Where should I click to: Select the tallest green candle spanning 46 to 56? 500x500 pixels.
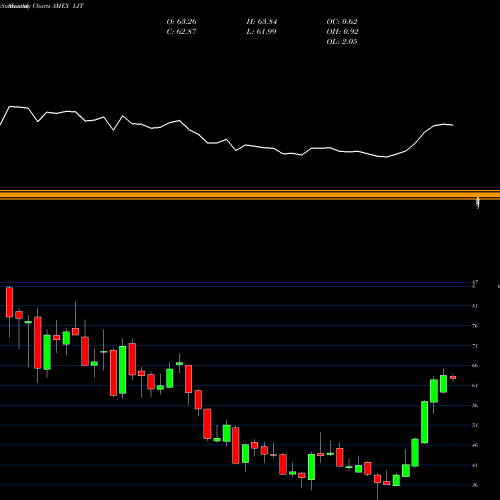(424, 422)
